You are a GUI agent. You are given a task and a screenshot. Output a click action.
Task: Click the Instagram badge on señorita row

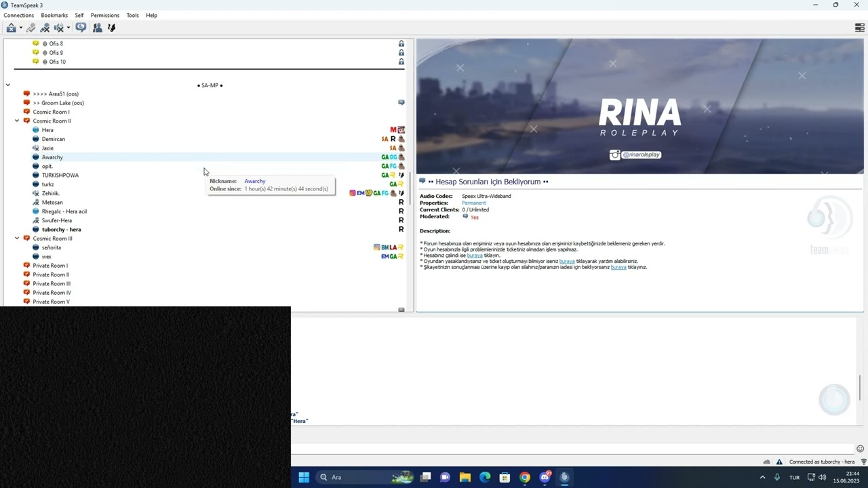pos(377,247)
